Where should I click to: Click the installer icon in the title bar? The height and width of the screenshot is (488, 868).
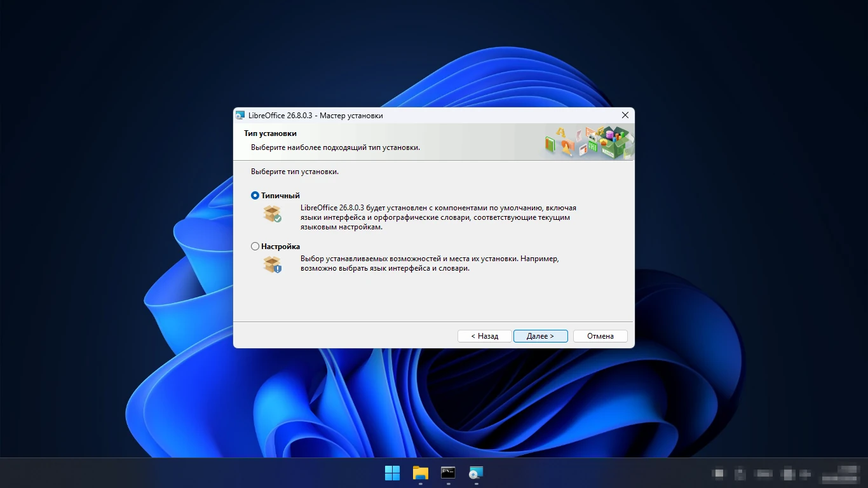coord(240,116)
